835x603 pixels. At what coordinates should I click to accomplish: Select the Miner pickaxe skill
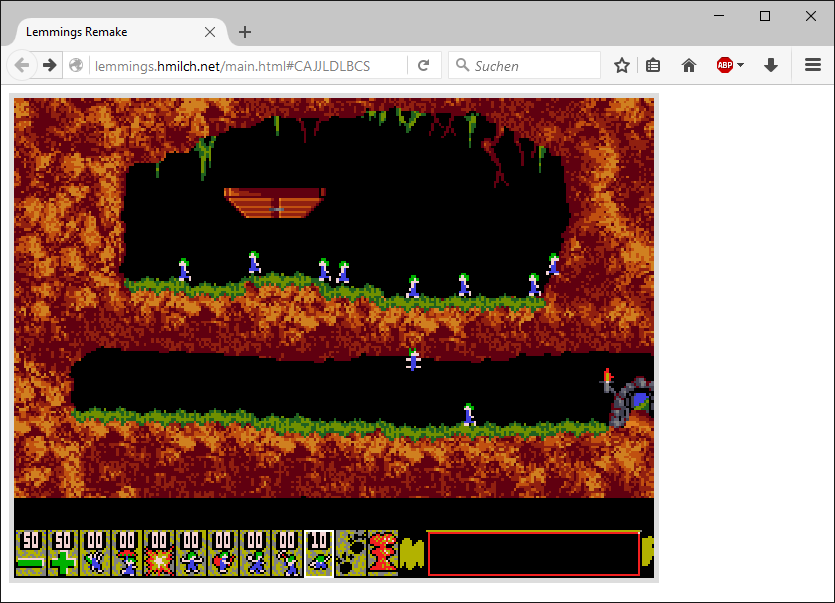pos(286,553)
